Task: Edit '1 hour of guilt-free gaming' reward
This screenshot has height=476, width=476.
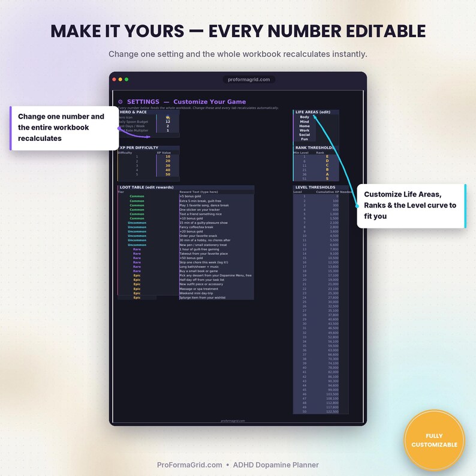Action: pyautogui.click(x=216, y=249)
